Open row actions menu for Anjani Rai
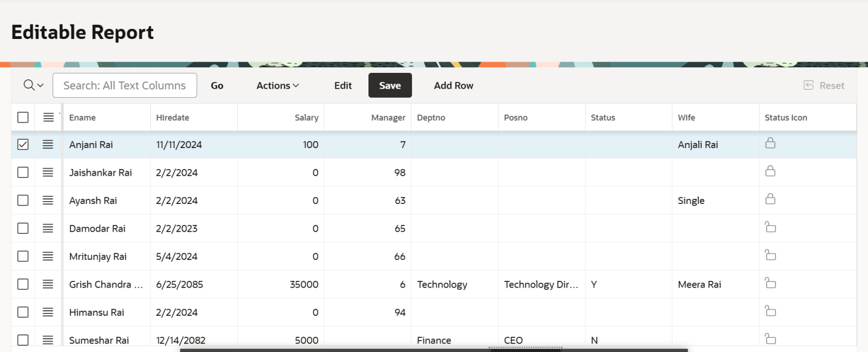 pos(48,145)
